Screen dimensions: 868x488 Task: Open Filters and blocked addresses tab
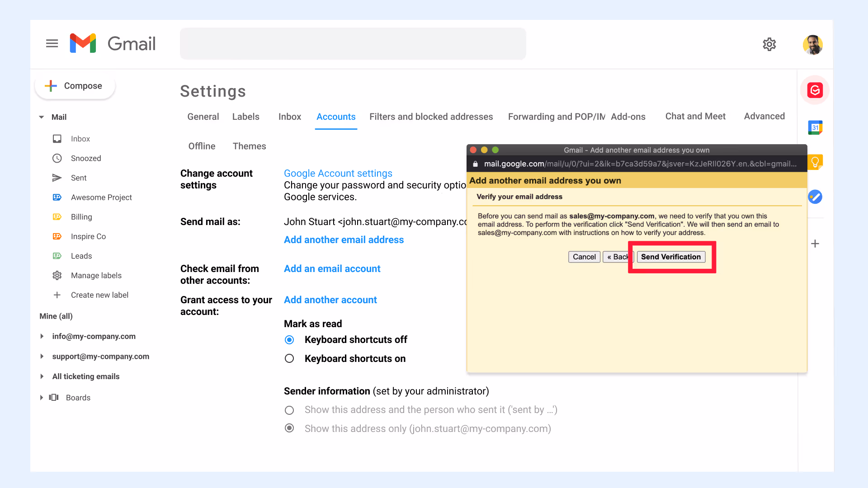coord(431,117)
